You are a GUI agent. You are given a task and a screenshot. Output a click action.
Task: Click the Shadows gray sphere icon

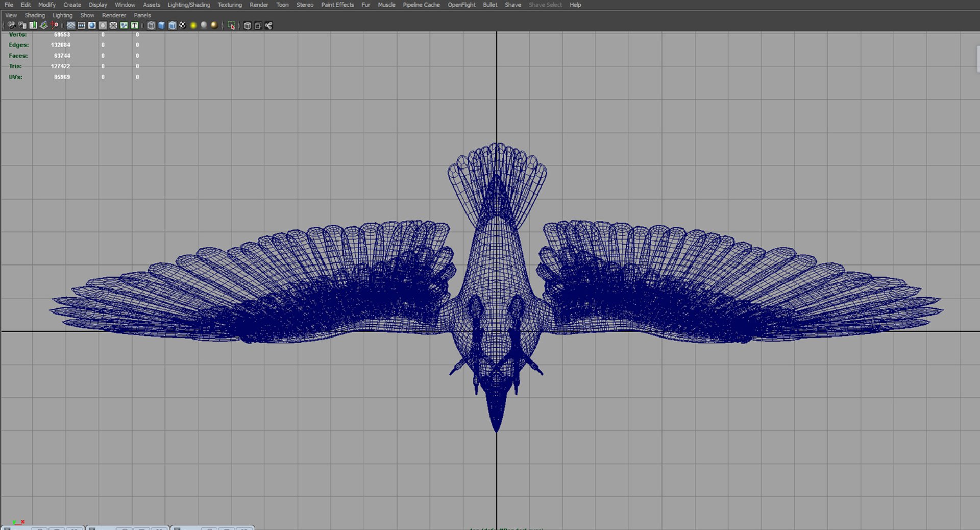point(204,25)
